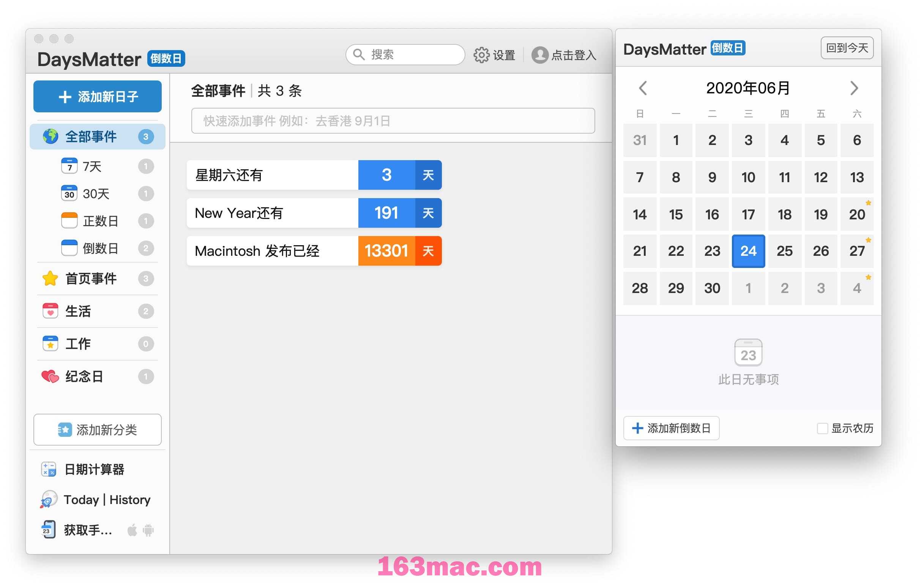The width and height of the screenshot is (924, 586).
Task: Open the 首页事件 category
Action: [x=98, y=279]
